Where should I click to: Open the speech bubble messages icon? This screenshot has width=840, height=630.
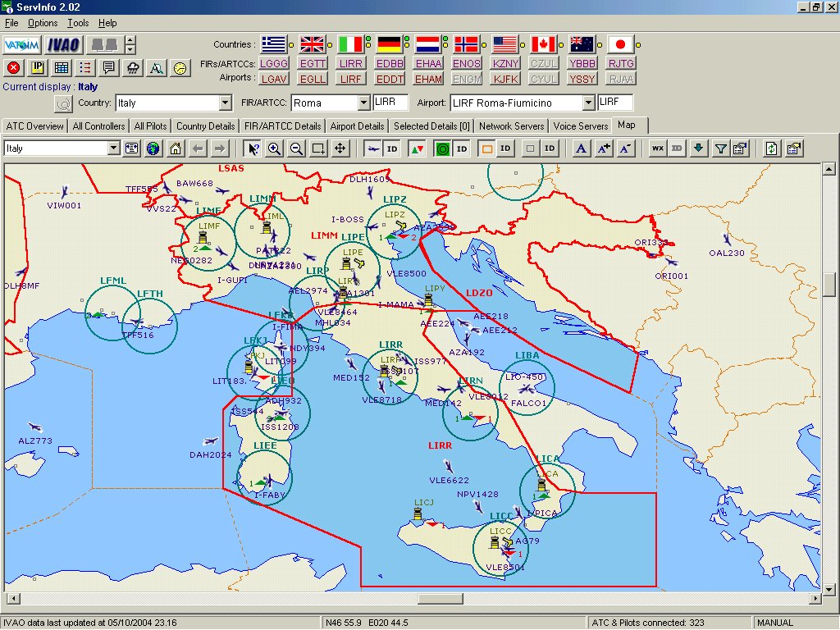(109, 67)
